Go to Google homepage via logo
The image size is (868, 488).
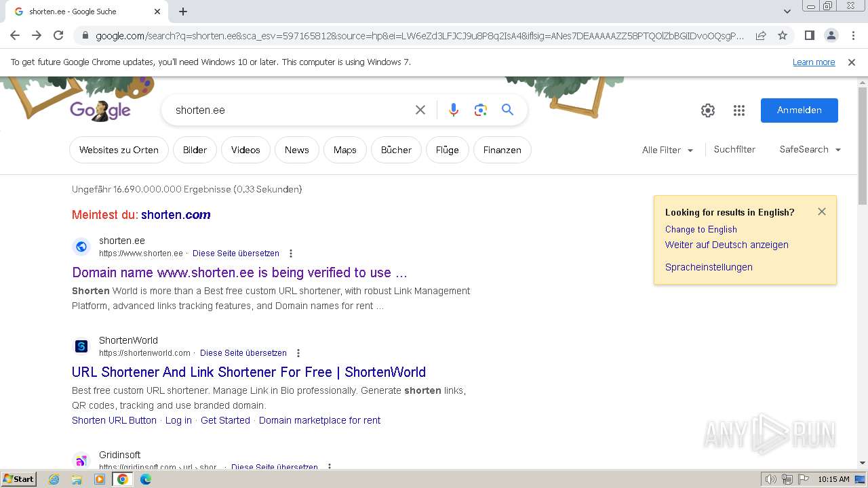pos(100,110)
